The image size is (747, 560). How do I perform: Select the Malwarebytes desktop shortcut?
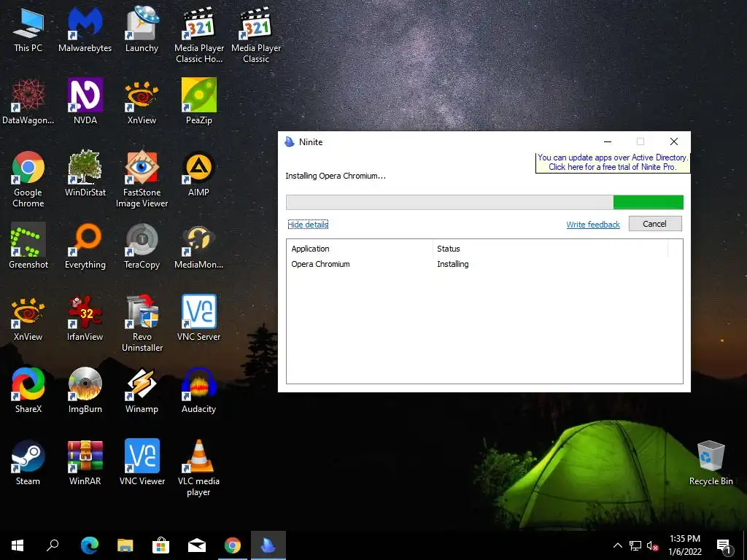(85, 29)
